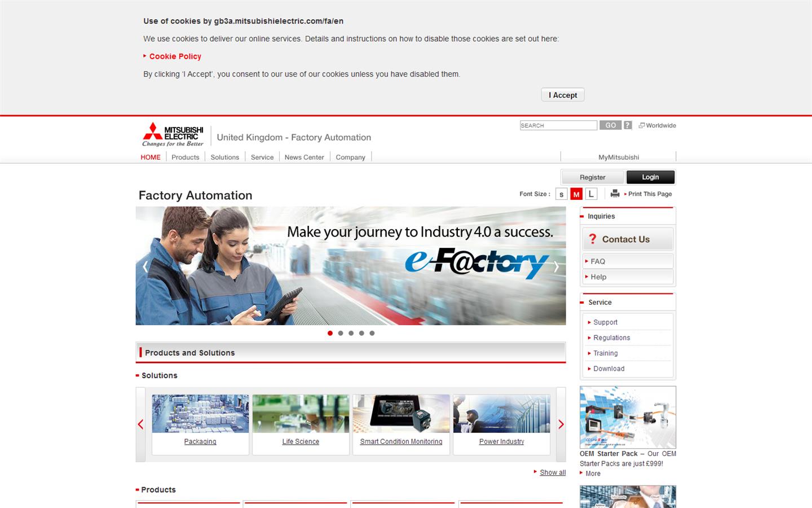Click the Inquiries section heading
The image size is (812, 508).
(x=601, y=216)
